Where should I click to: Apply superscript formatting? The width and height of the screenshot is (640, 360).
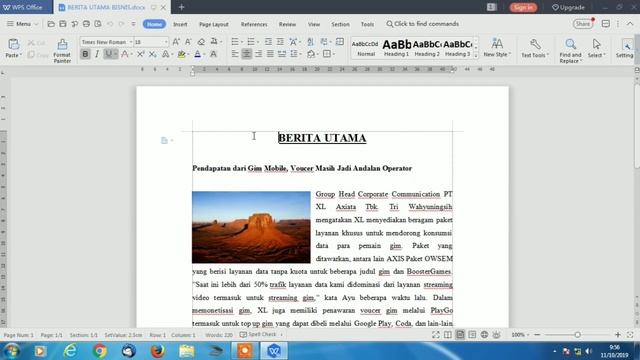140,54
